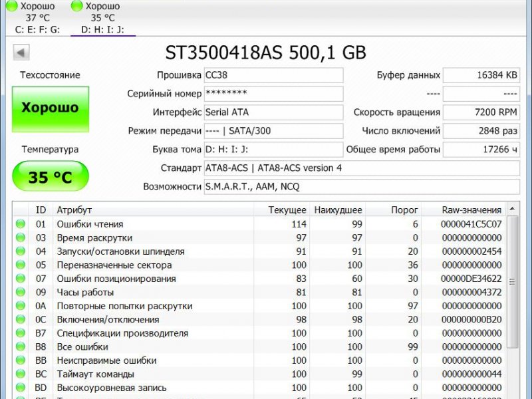Click status dot of Неисправимые ошибки row
The height and width of the screenshot is (399, 532).
pyautogui.click(x=21, y=360)
